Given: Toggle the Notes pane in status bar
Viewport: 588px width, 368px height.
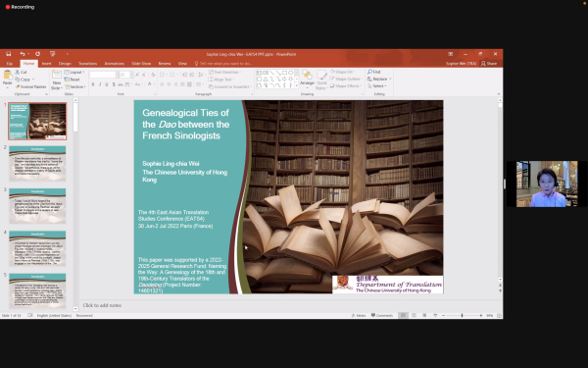Looking at the screenshot, I should (359, 315).
